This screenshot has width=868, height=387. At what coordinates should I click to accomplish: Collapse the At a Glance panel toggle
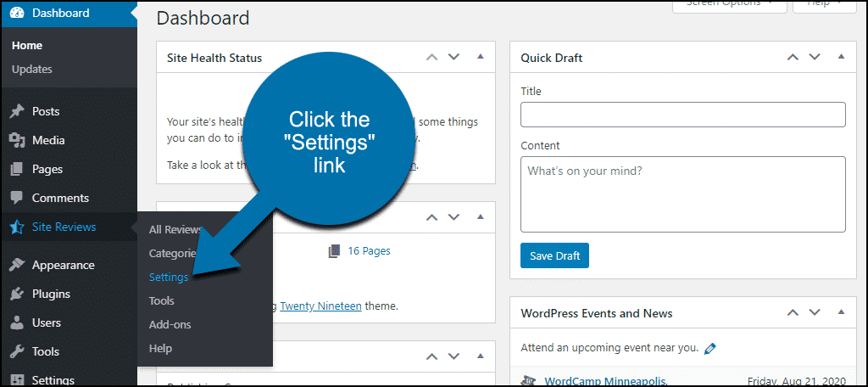pos(480,216)
